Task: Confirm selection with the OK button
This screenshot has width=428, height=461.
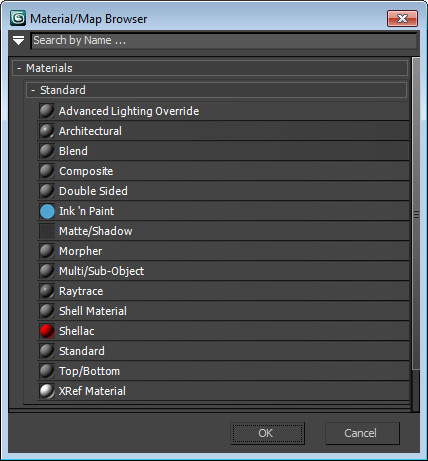Action: (x=267, y=433)
